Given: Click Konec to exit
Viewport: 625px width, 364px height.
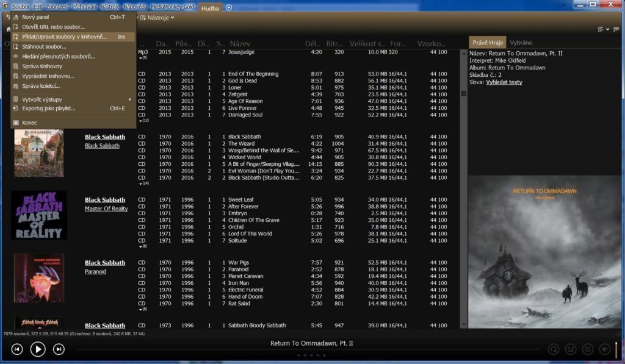Looking at the screenshot, I should pos(73,123).
